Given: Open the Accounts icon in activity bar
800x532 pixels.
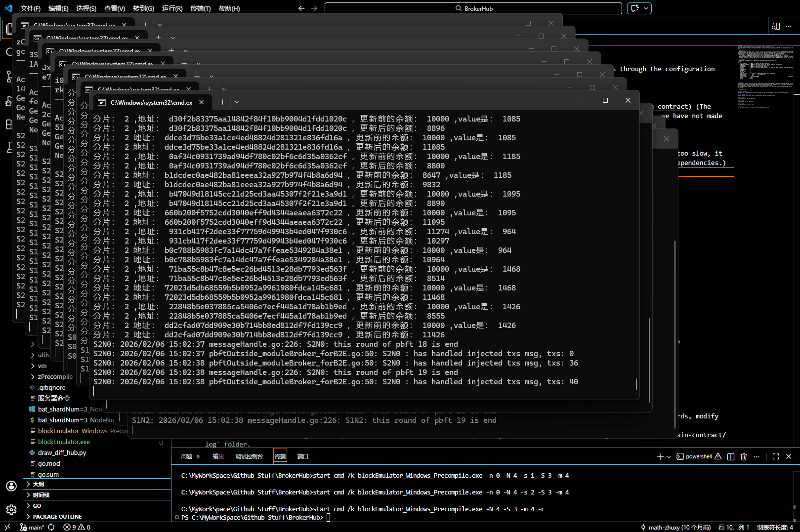Looking at the screenshot, I should click(11, 486).
